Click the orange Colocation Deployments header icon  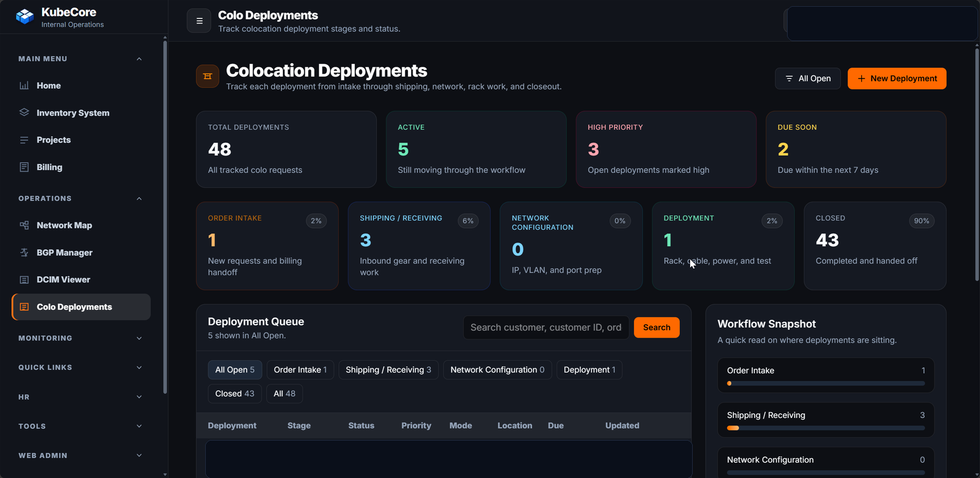point(208,77)
